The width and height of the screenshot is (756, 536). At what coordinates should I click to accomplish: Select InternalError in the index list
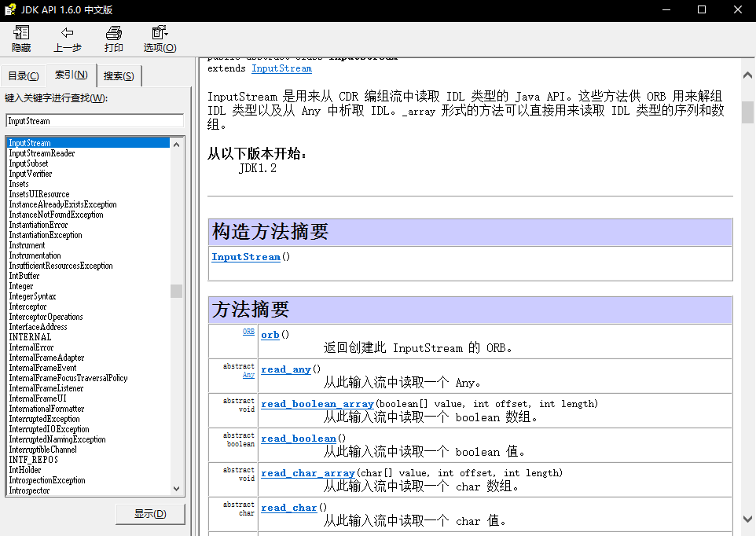(x=31, y=347)
